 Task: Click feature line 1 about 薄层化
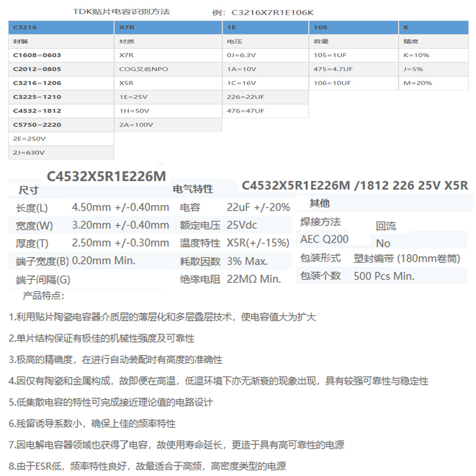pos(162,317)
